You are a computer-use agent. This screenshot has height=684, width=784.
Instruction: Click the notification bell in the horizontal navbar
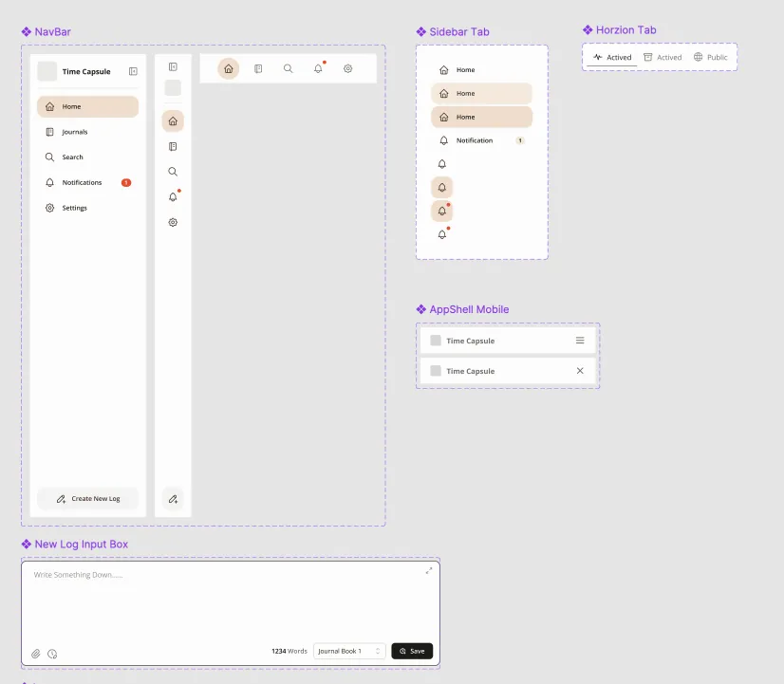pyautogui.click(x=319, y=68)
